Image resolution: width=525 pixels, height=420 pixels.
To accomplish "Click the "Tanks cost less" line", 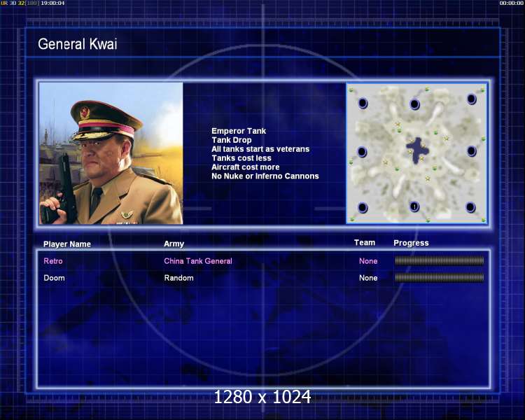I will point(241,158).
